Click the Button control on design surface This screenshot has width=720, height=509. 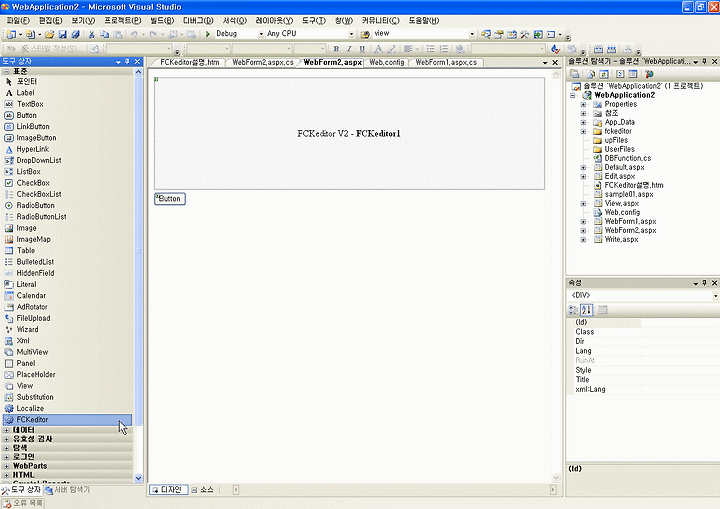pyautogui.click(x=170, y=199)
